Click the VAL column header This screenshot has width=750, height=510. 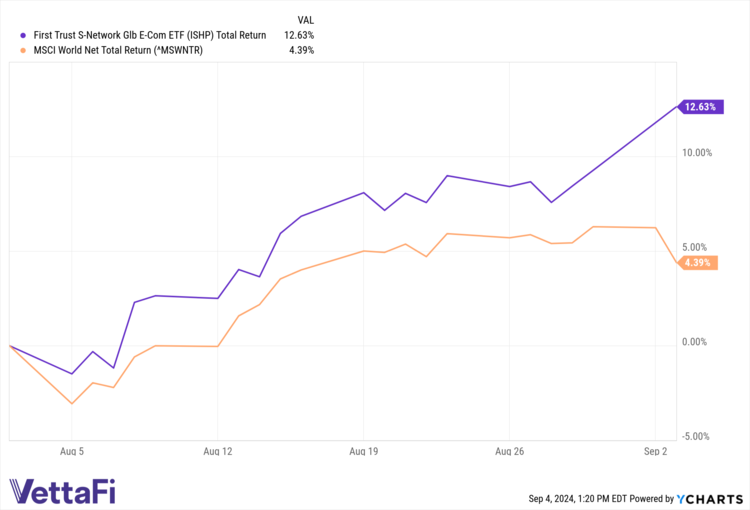click(x=308, y=20)
